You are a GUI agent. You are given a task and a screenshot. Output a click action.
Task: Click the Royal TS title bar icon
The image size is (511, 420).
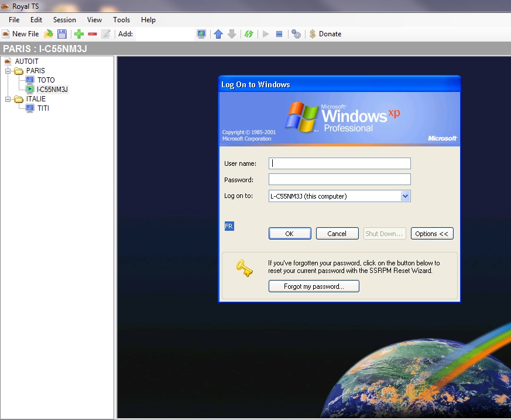click(5, 6)
